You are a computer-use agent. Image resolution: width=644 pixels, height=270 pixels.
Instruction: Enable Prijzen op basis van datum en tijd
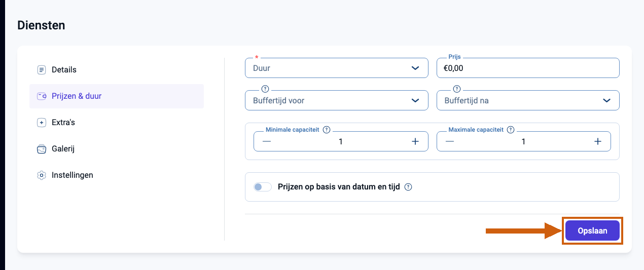coord(263,187)
